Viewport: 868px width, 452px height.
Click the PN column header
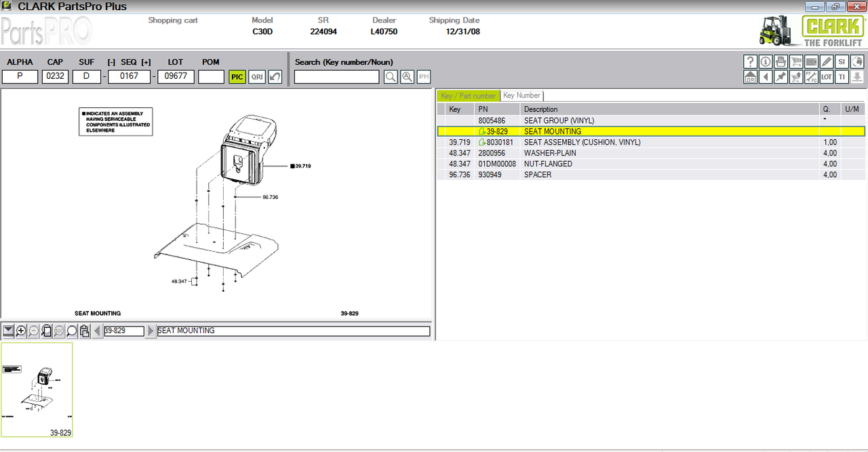tap(497, 109)
